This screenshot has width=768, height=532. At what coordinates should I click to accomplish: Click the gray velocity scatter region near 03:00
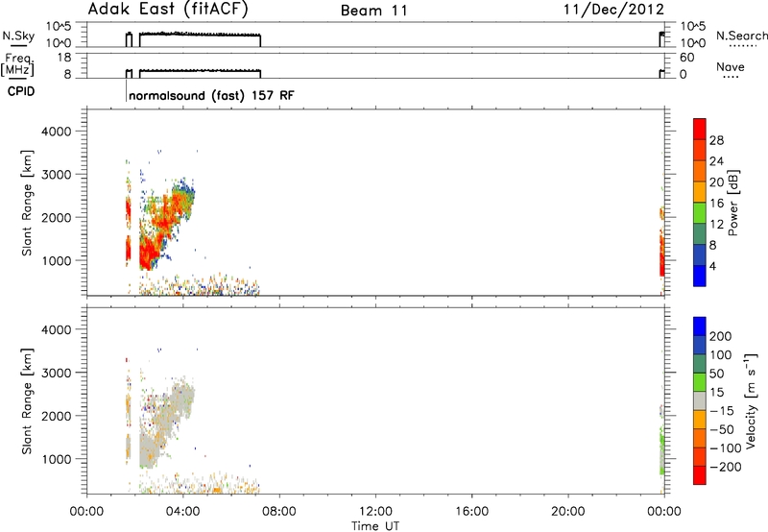pos(150,448)
